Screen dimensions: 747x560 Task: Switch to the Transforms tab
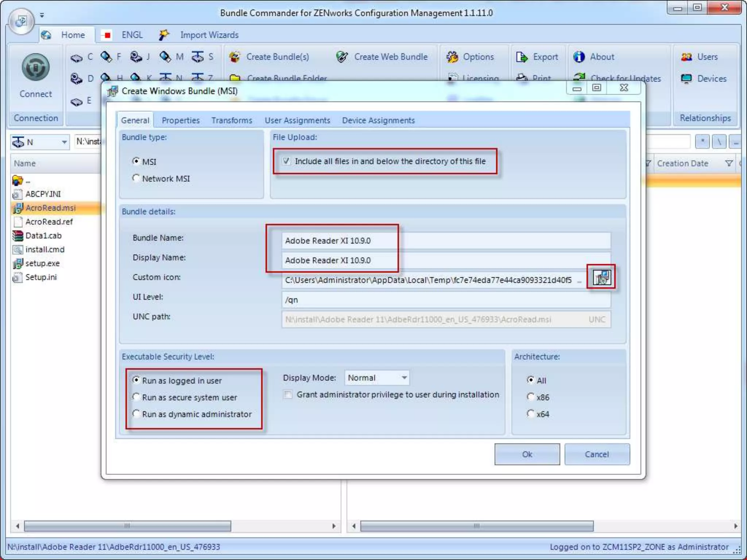click(232, 120)
